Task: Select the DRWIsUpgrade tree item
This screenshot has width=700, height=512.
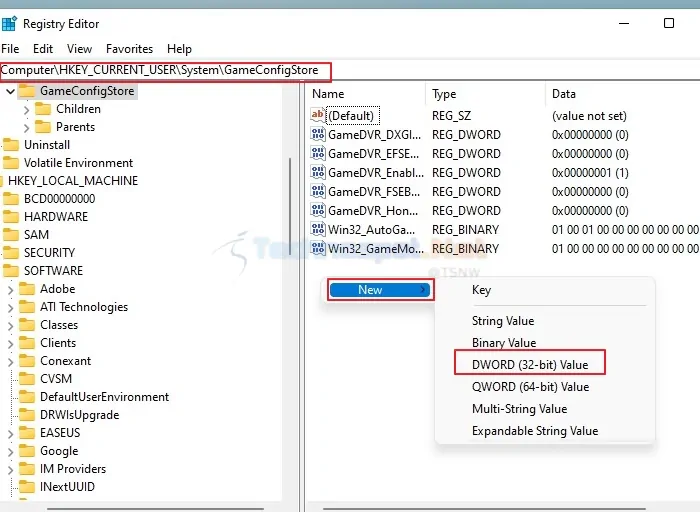Action: point(79,415)
